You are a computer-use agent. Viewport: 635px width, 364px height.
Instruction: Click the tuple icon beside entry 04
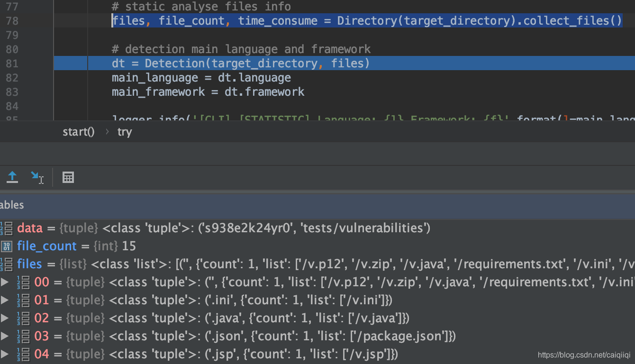[x=23, y=354]
